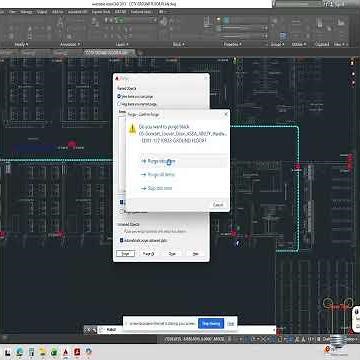
Task: Click the new drawing tab plus icon
Action: click(x=140, y=53)
